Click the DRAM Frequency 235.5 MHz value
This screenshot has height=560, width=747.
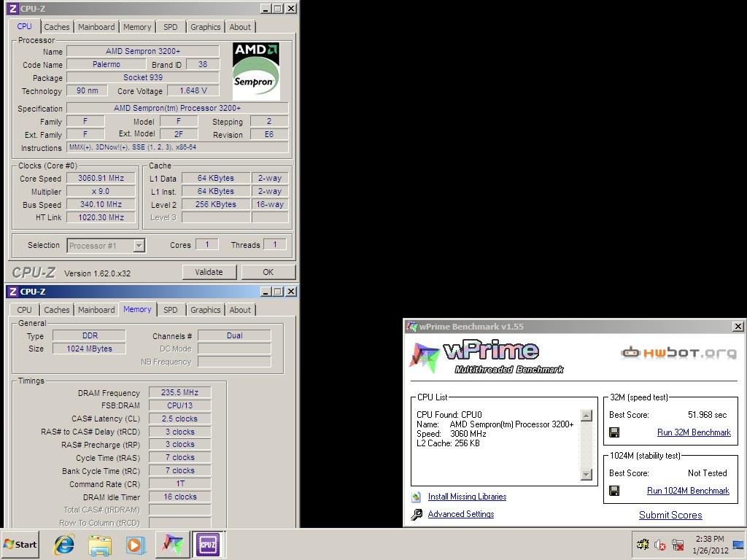pyautogui.click(x=179, y=392)
